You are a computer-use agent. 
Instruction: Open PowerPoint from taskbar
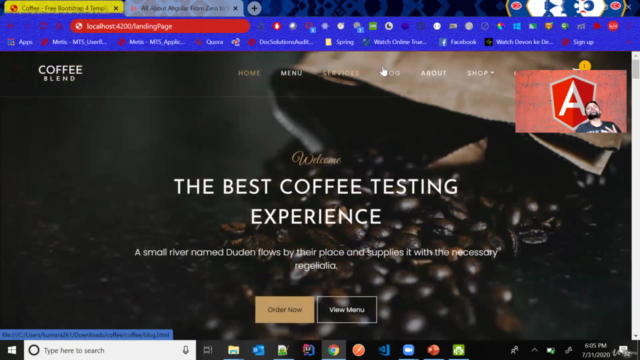click(x=433, y=350)
